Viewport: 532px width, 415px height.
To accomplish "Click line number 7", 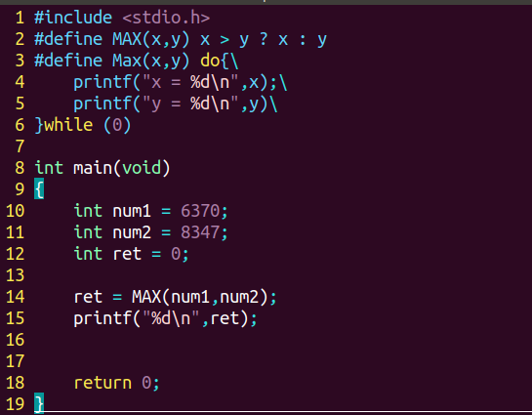I will (20, 146).
